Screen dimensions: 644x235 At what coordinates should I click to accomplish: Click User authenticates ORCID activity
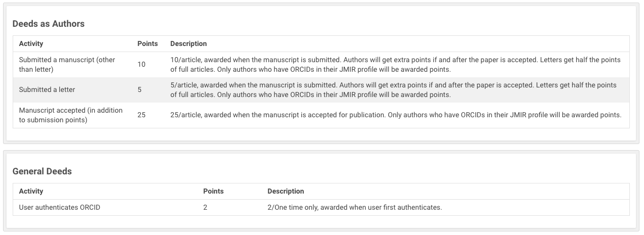pos(59,207)
